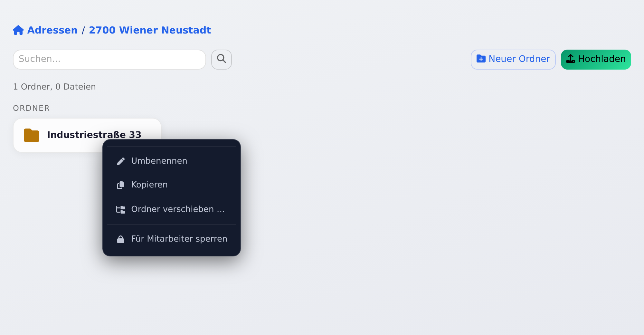The image size is (644, 335).
Task: Choose Umbenennen from the context menu
Action: [172, 161]
